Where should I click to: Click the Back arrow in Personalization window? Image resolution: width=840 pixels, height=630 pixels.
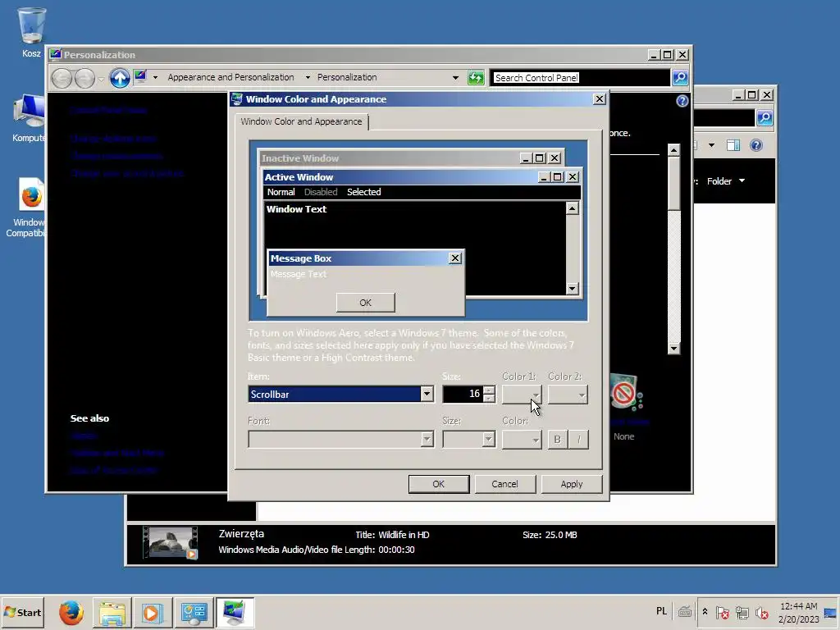pyautogui.click(x=62, y=78)
